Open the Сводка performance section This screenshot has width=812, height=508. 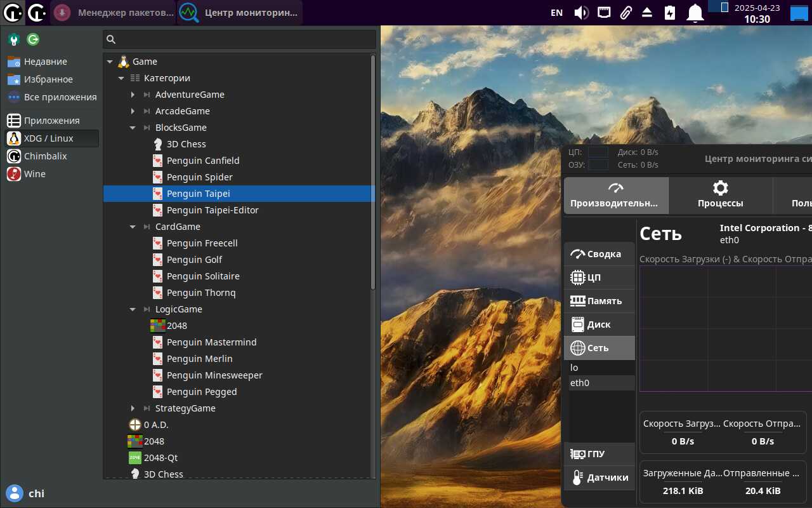(599, 254)
